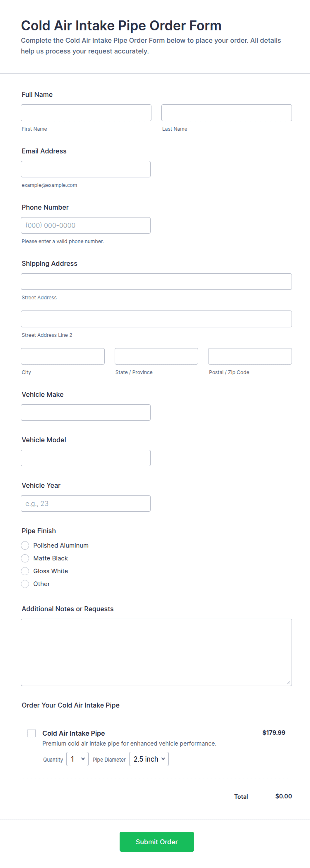Click the Vehicle Make input
The width and height of the screenshot is (310, 868).
pyautogui.click(x=85, y=412)
